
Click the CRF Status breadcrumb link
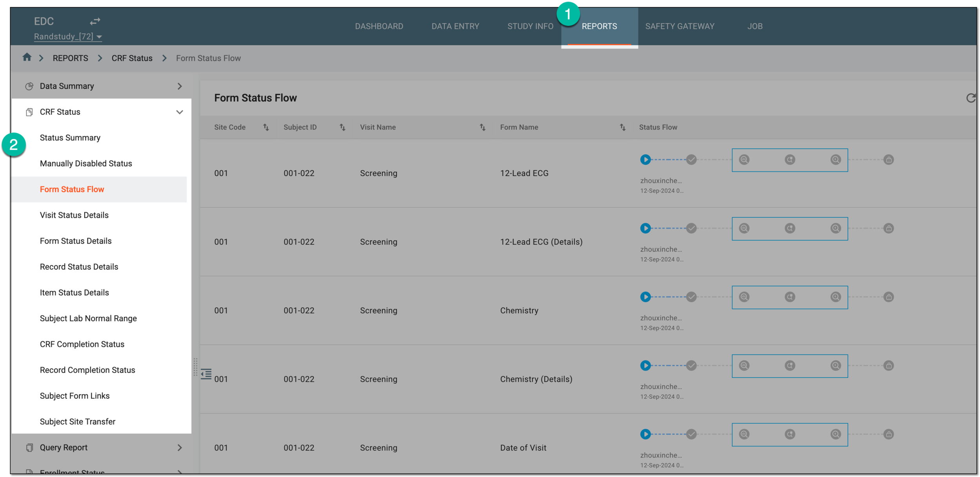132,58
